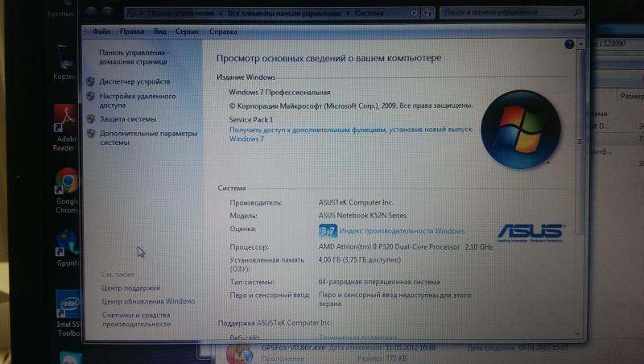Select ASUS Notebook K52N Series text
The width and height of the screenshot is (644, 364).
click(361, 215)
